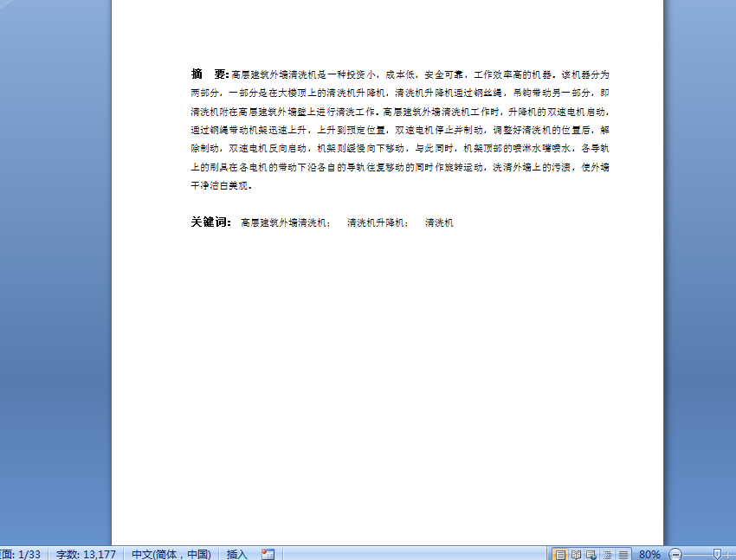Image resolution: width=736 pixels, height=560 pixels.
Task: Click the abstract line beginning 除制动，双速电机反向启动
Action: coord(400,148)
